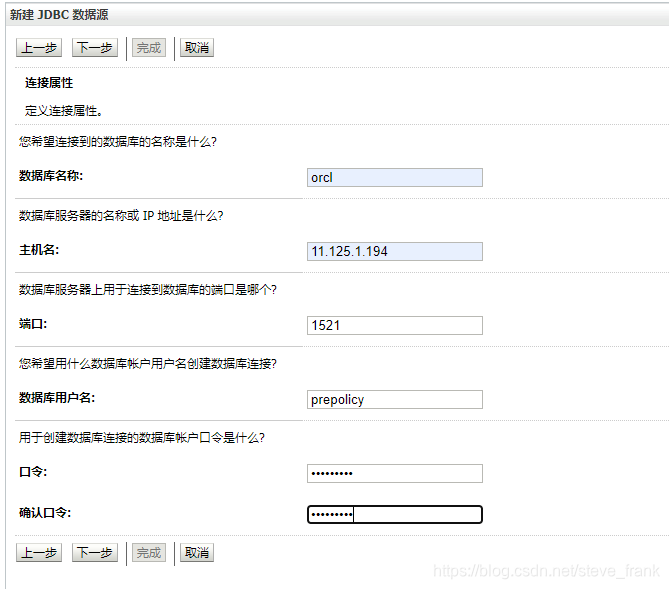Screen dimensions: 669x589
Task: Click the question 您希望连接到的数据库的名称是什么?
Action: [x=118, y=142]
